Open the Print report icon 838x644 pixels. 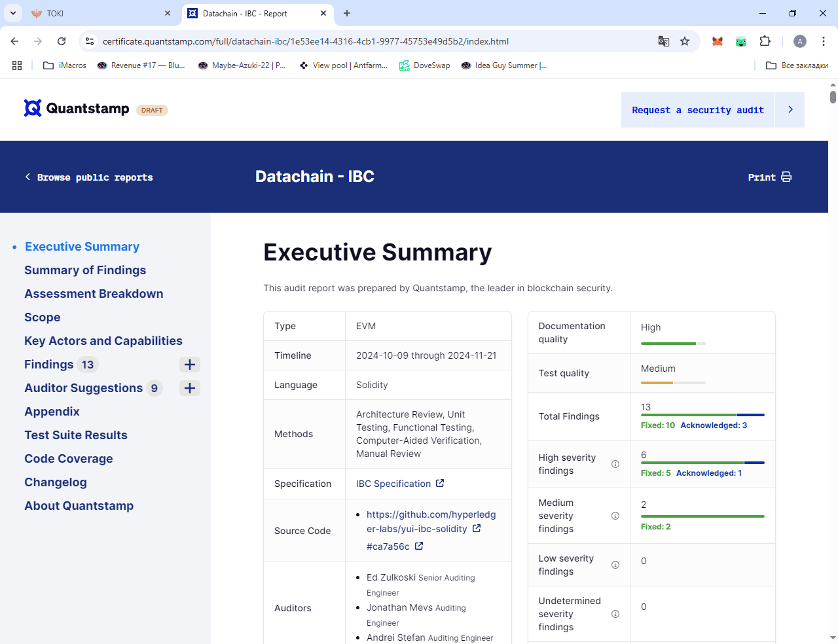pos(786,177)
